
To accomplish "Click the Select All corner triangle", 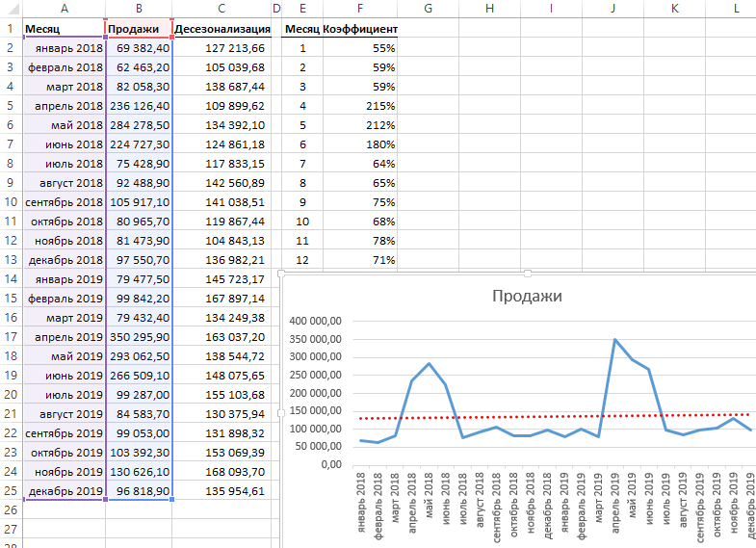I will pos(10,9).
